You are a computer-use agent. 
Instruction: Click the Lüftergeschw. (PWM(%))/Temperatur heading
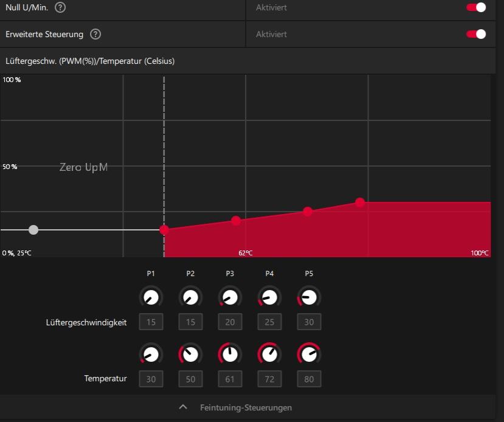click(x=90, y=61)
